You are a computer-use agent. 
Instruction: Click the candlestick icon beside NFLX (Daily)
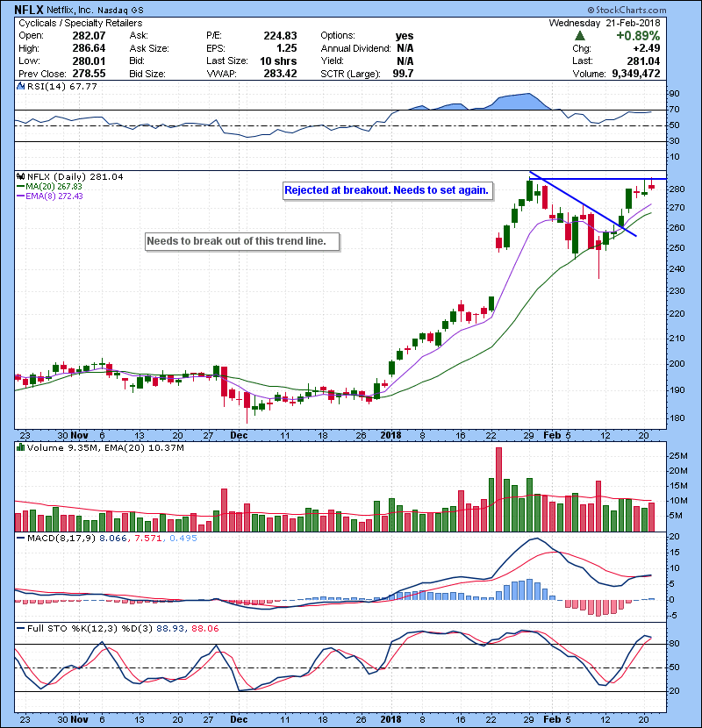click(x=20, y=177)
